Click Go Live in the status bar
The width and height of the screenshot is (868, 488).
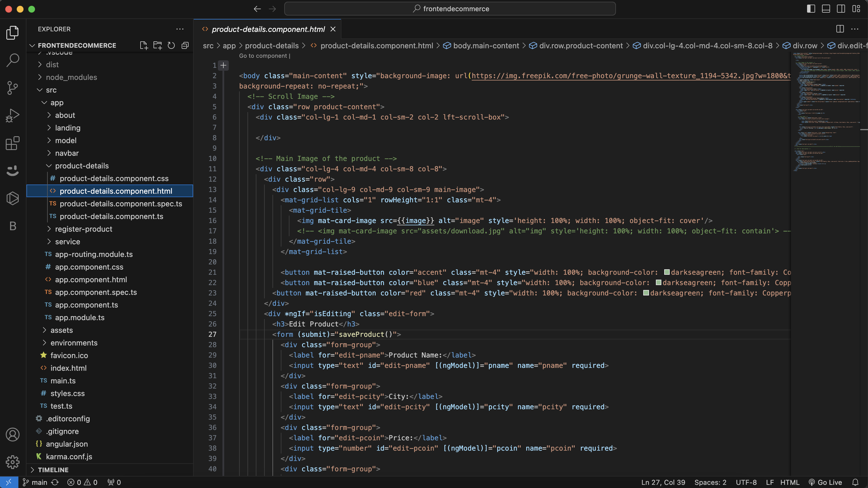click(x=825, y=482)
